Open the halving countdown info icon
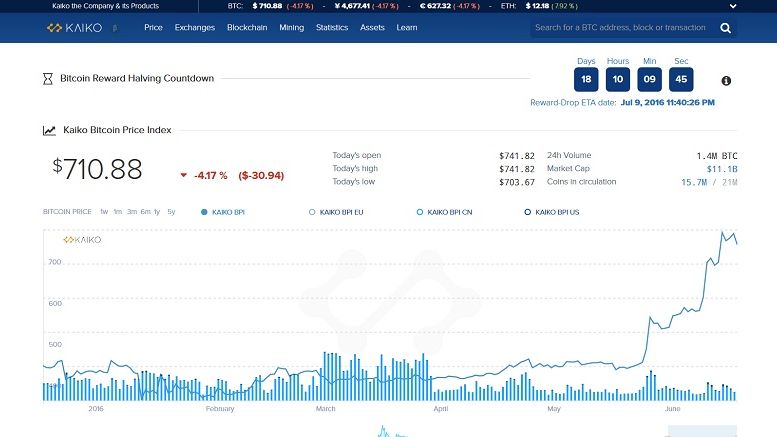777x437 pixels. click(x=726, y=81)
